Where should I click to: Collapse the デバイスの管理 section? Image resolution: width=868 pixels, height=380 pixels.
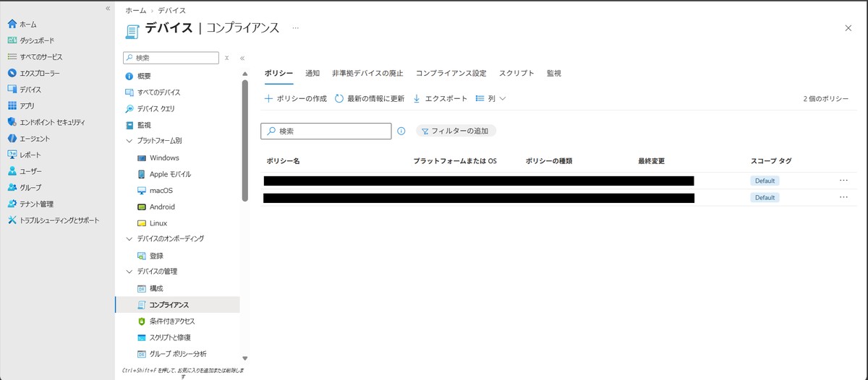[x=129, y=272]
